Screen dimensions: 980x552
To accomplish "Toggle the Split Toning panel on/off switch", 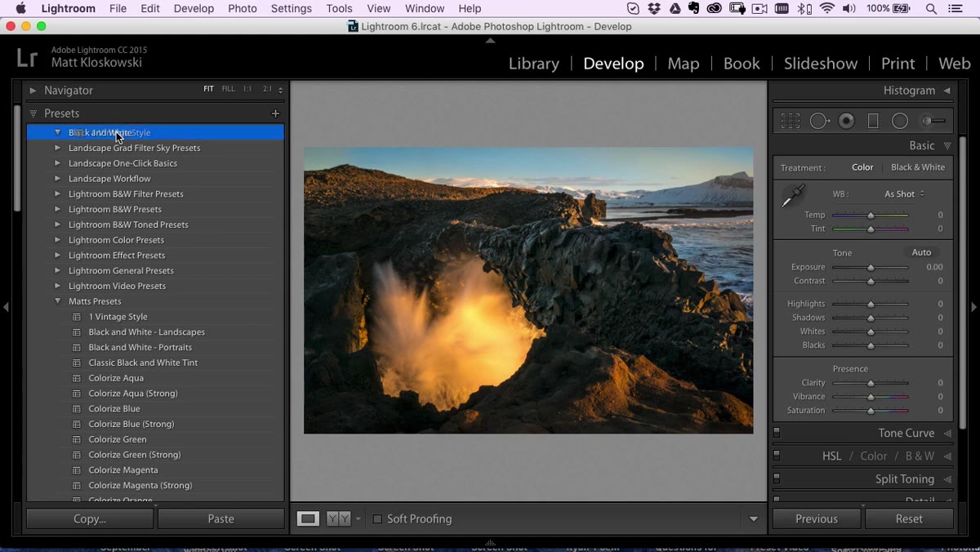I will tap(777, 479).
